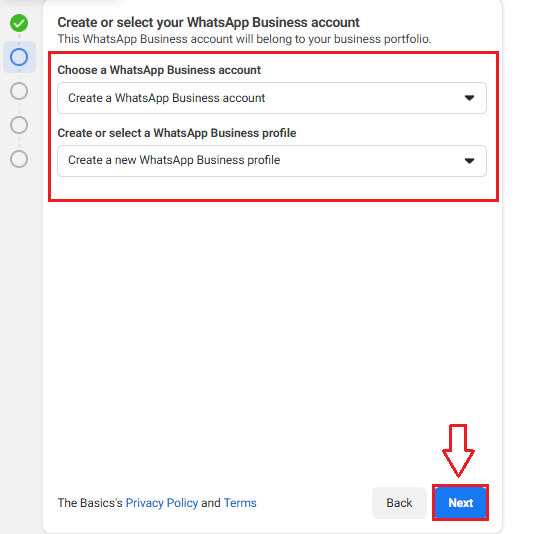Click the 'Choose a WhatsApp Business account' label
The width and height of the screenshot is (552, 534).
click(159, 70)
